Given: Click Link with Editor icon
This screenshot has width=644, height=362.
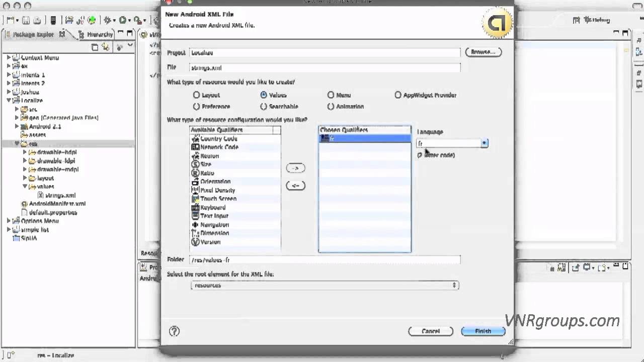Looking at the screenshot, I should (x=106, y=47).
